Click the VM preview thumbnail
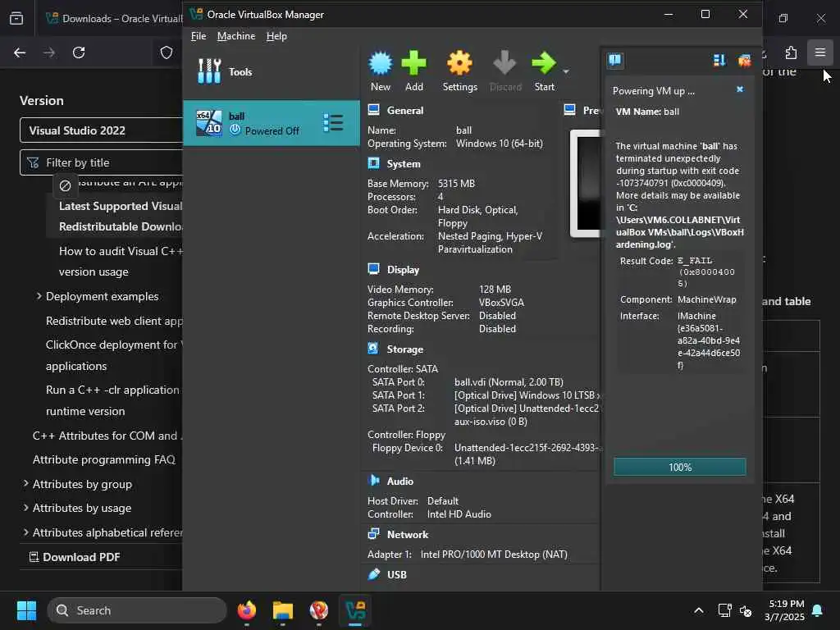The width and height of the screenshot is (840, 630). 585,183
